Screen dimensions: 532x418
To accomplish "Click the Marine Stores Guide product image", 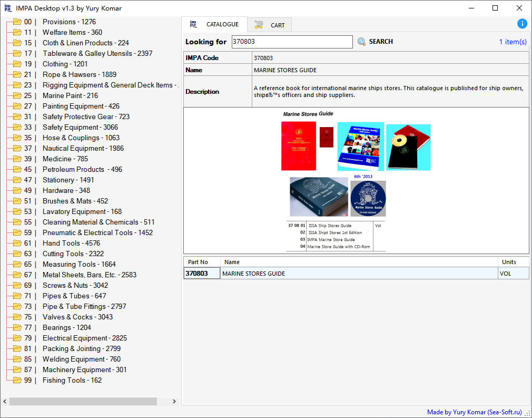I will (356, 180).
